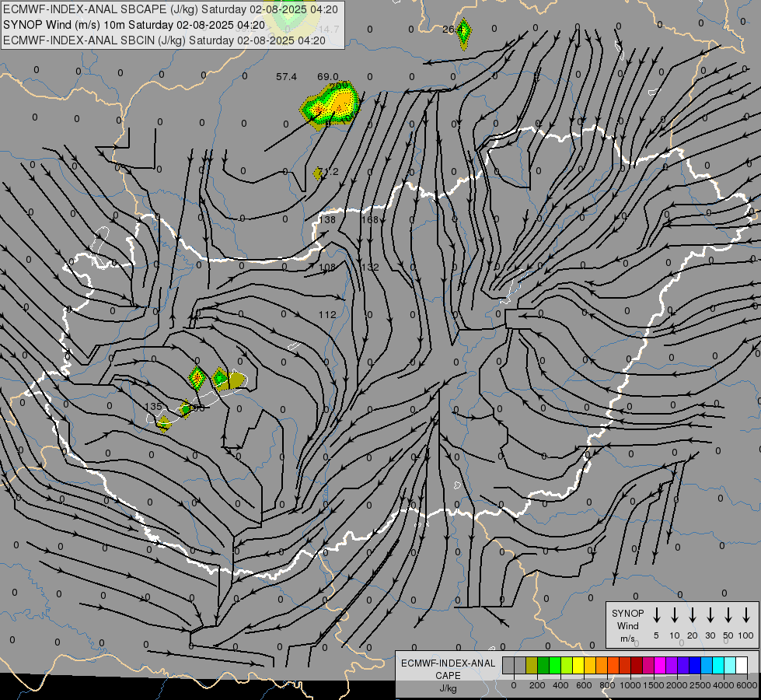Click the 112 CAPE value on map
The height and width of the screenshot is (700, 761).
[x=327, y=315]
